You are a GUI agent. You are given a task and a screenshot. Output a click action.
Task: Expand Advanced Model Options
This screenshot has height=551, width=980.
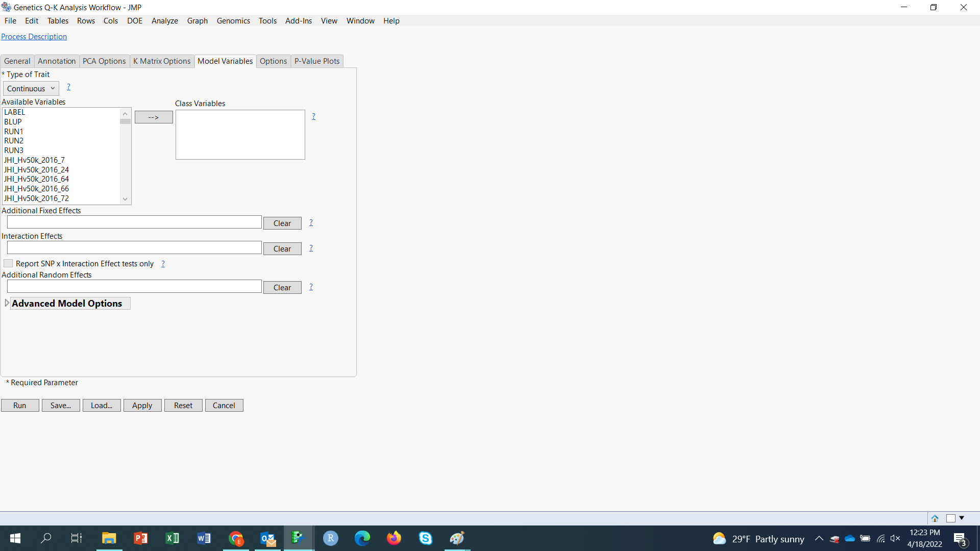click(7, 304)
